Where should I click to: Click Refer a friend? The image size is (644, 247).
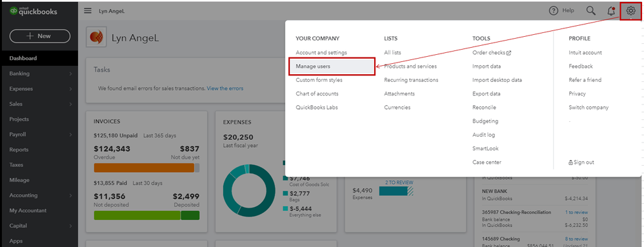point(585,80)
